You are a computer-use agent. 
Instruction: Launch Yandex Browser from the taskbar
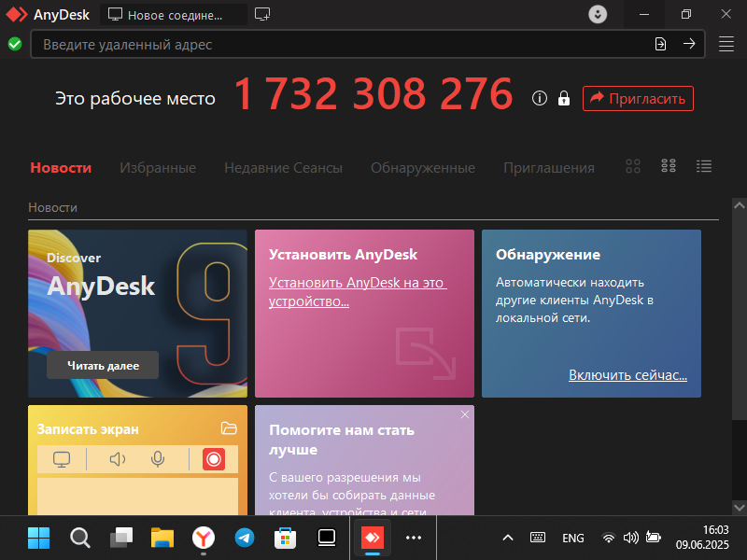click(x=204, y=539)
